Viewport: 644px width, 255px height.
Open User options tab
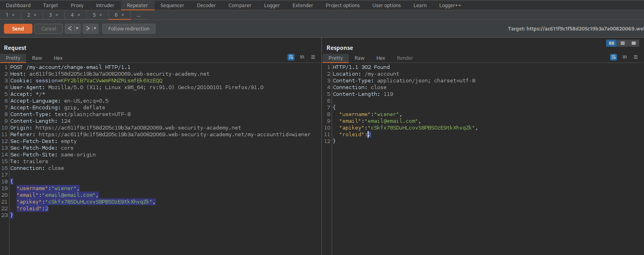click(x=387, y=5)
